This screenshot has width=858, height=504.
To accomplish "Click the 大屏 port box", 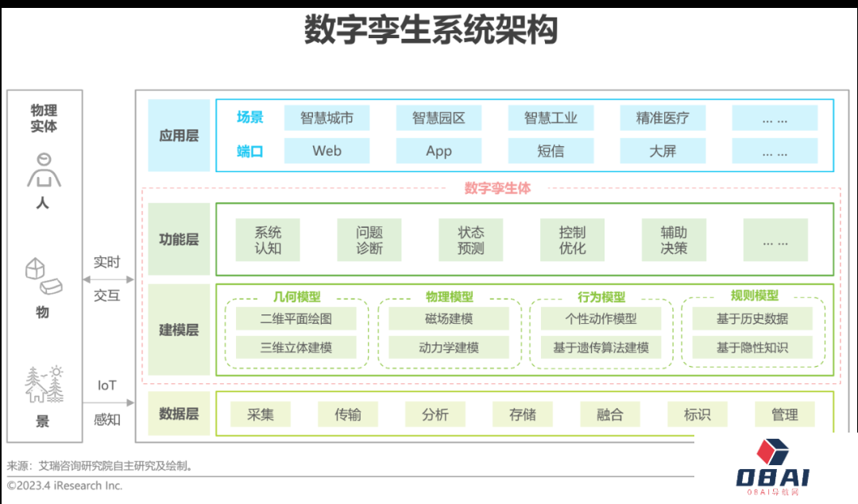I will pos(662,151).
